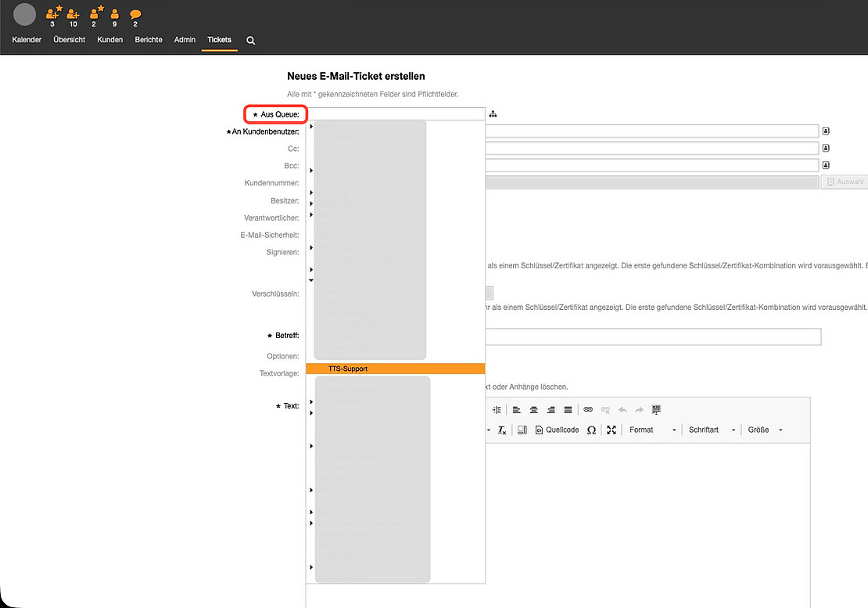Click the queue tree view icon
This screenshot has width=868, height=608.
[493, 114]
